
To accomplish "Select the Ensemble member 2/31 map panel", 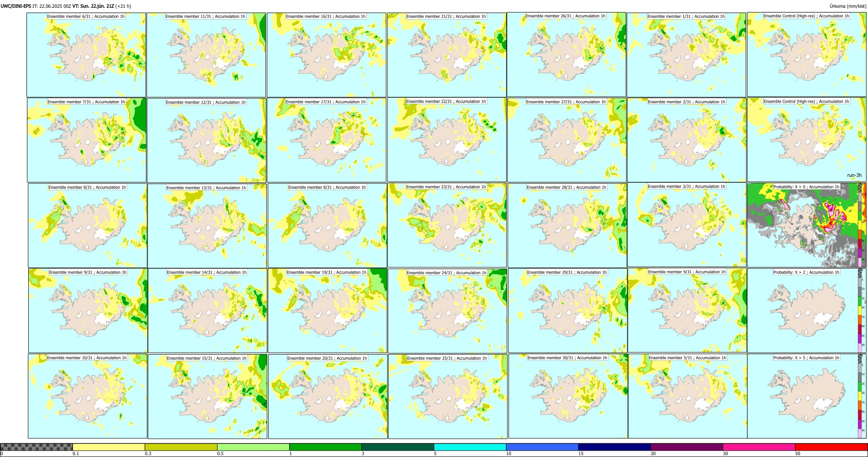I will (687, 140).
